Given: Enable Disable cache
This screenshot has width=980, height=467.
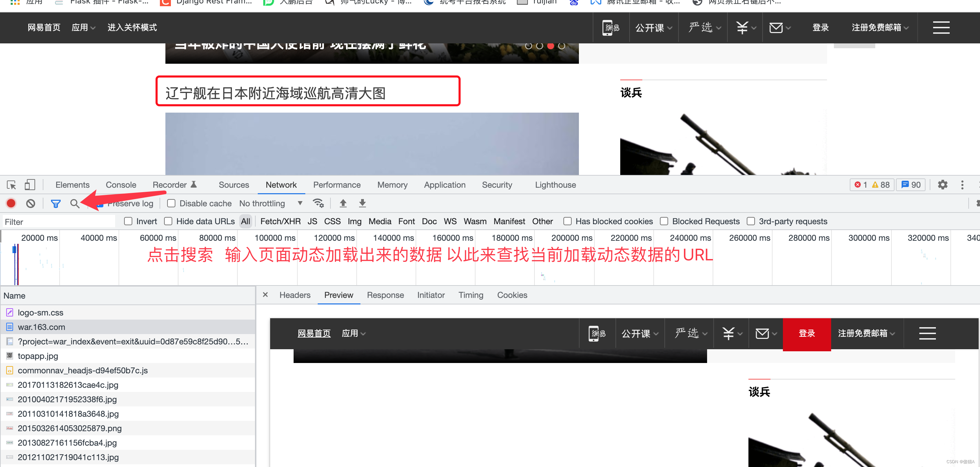Looking at the screenshot, I should pyautogui.click(x=171, y=203).
